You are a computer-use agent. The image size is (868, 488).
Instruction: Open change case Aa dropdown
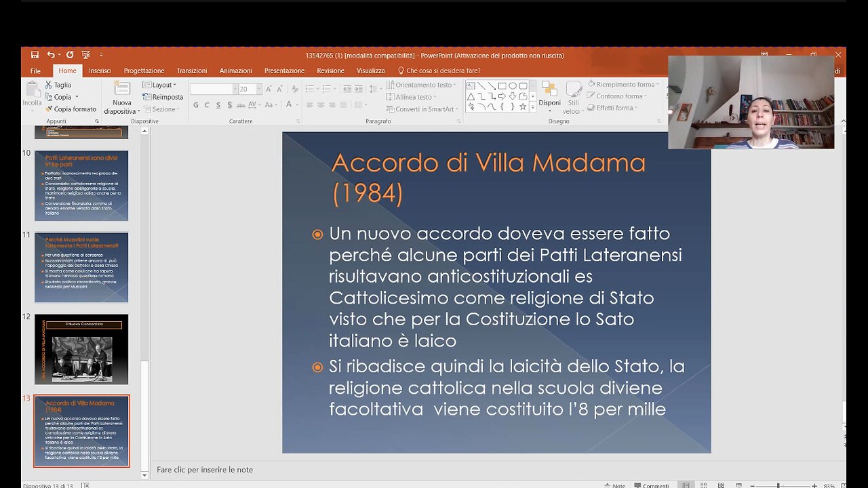271,105
